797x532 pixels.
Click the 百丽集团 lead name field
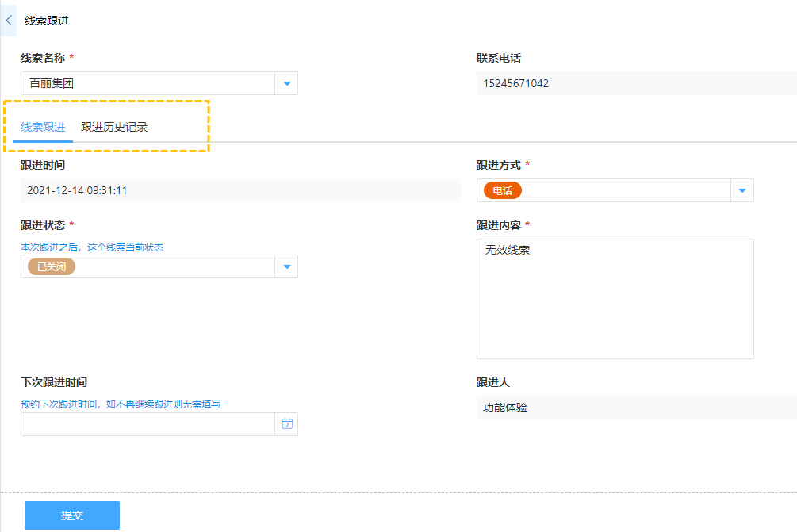point(148,83)
